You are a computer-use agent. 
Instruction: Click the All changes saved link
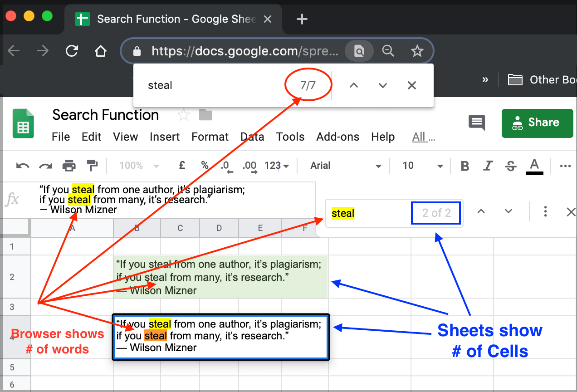[423, 137]
